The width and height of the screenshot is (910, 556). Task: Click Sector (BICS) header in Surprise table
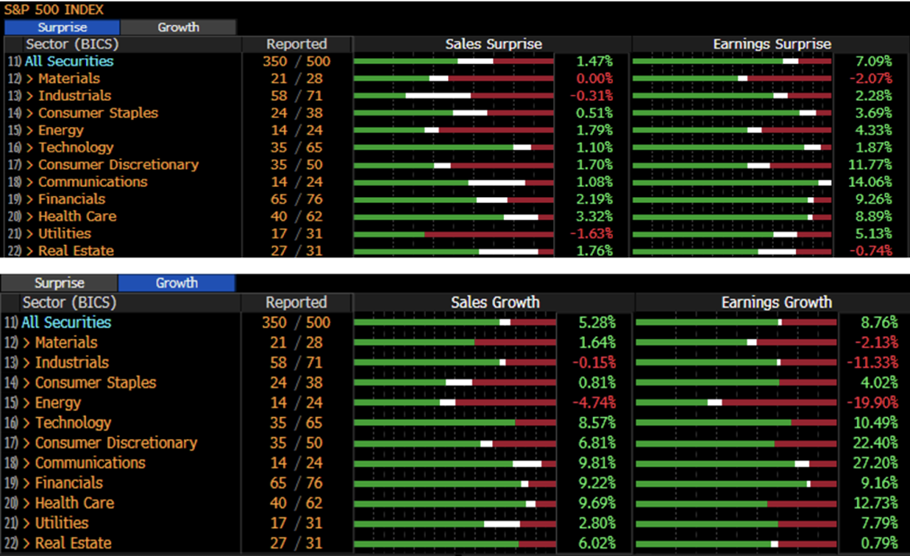72,44
